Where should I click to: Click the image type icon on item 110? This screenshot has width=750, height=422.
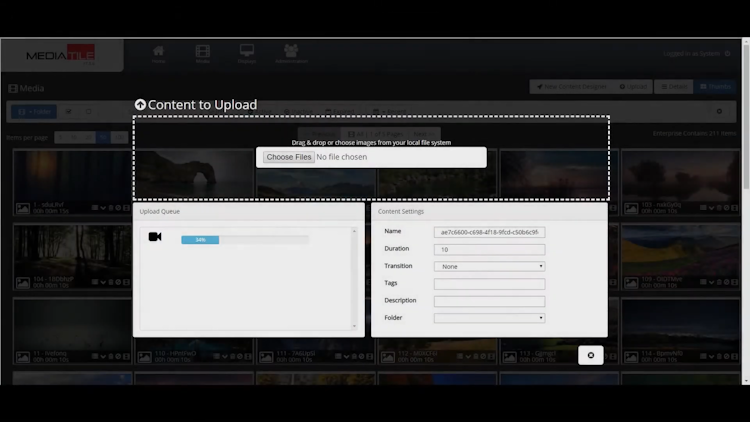(x=144, y=357)
